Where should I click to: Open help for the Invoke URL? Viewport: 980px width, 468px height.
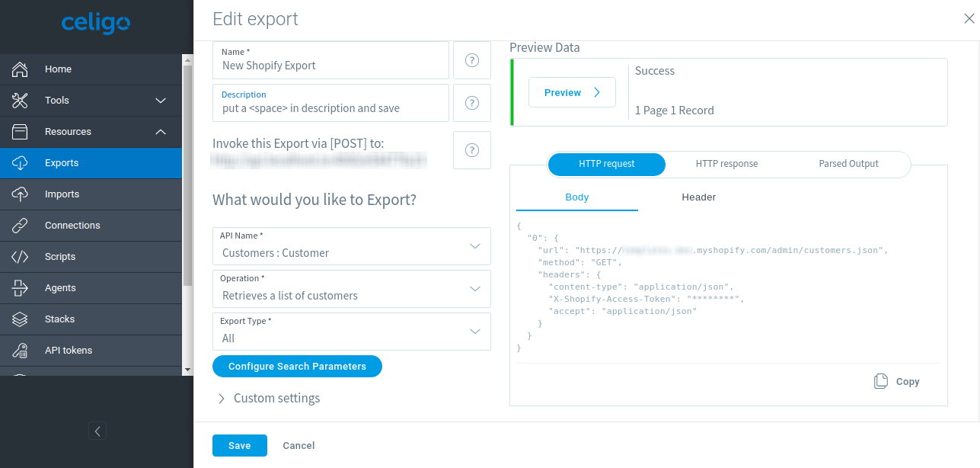pos(472,150)
